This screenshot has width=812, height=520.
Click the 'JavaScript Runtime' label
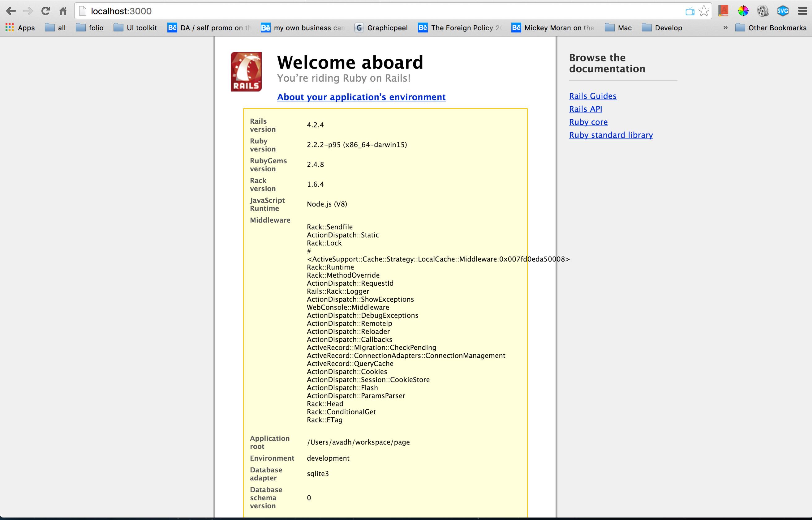[x=267, y=204]
